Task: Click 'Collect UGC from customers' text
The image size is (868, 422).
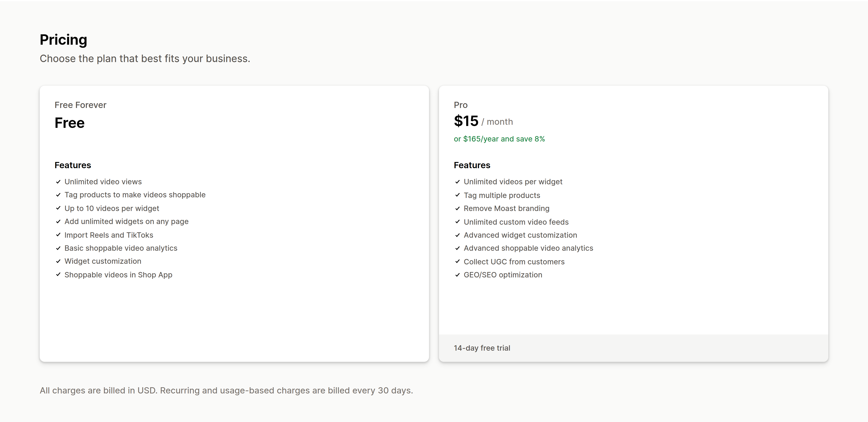Action: (514, 262)
